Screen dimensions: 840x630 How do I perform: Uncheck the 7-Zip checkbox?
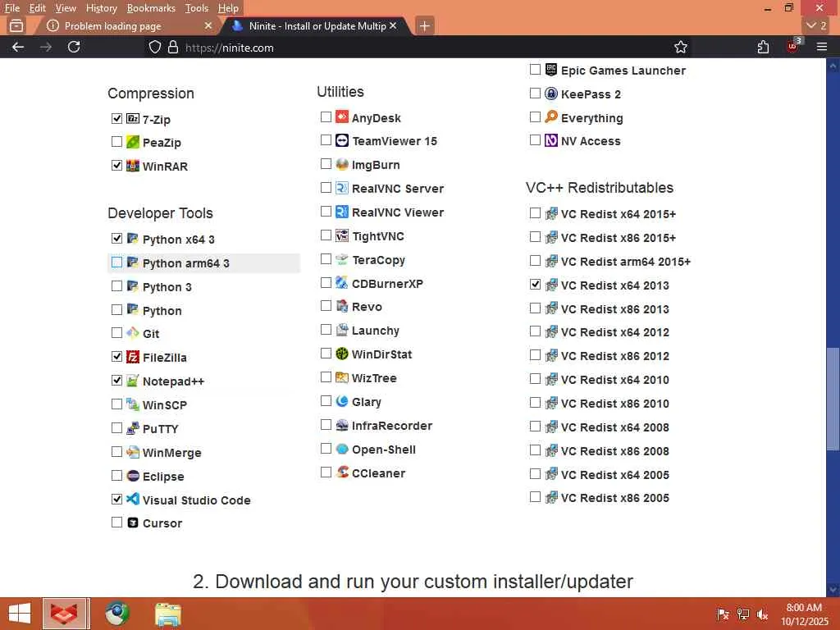click(x=116, y=118)
